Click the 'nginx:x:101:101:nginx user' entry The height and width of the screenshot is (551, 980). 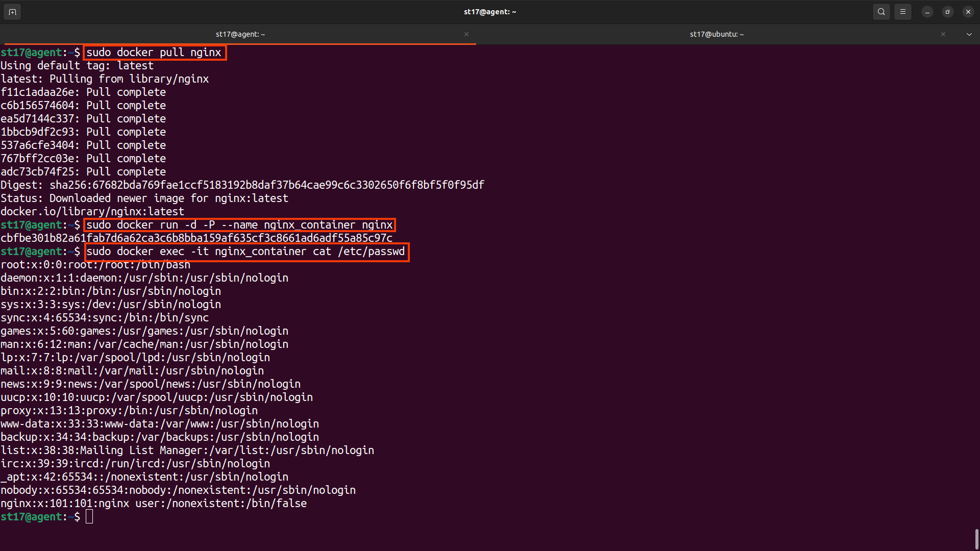154,504
